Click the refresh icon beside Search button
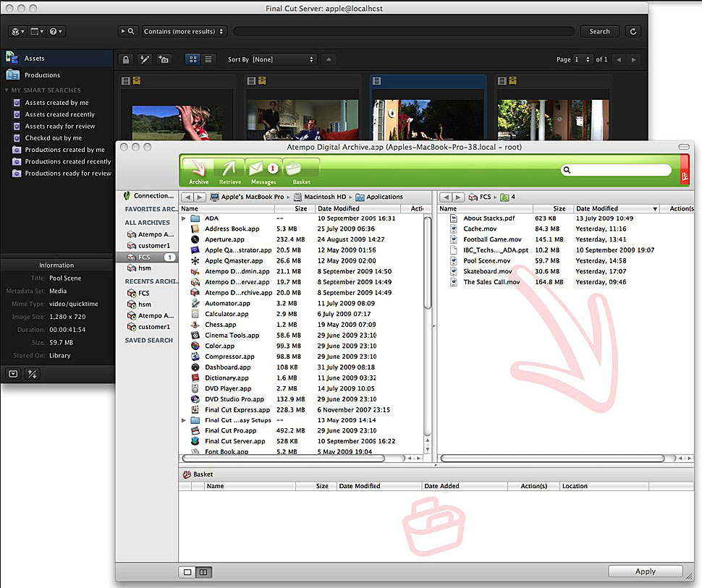This screenshot has width=702, height=588. pos(634,31)
